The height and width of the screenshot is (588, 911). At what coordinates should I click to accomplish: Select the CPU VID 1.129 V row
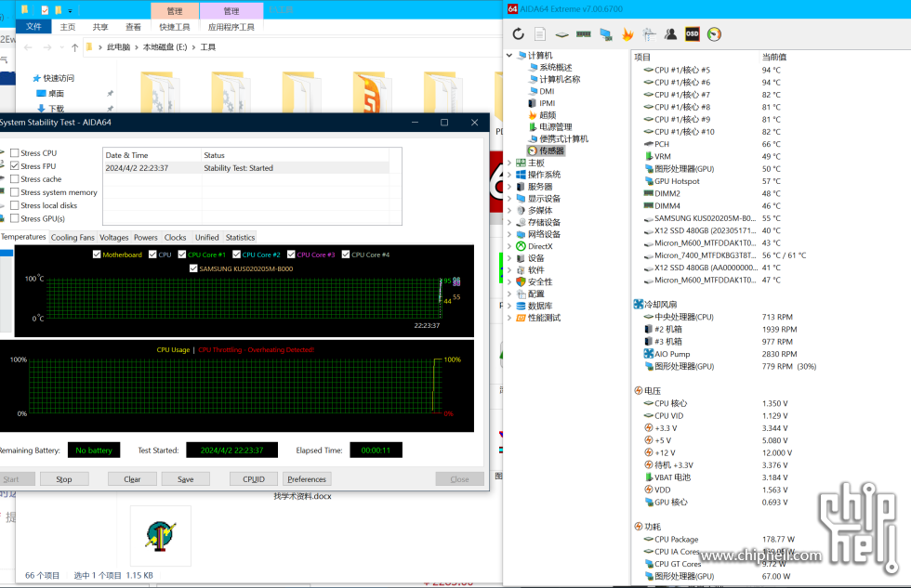point(771,415)
